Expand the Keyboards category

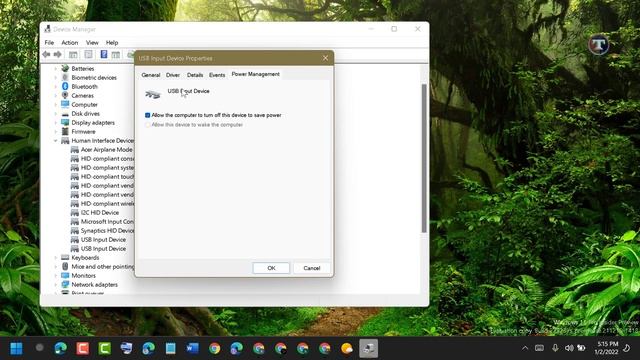56,258
